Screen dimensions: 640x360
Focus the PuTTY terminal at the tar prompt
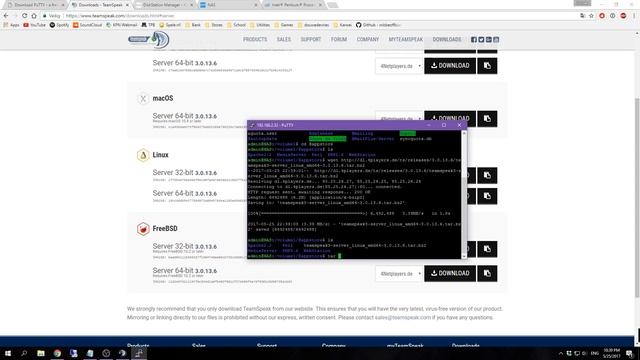click(x=339, y=256)
